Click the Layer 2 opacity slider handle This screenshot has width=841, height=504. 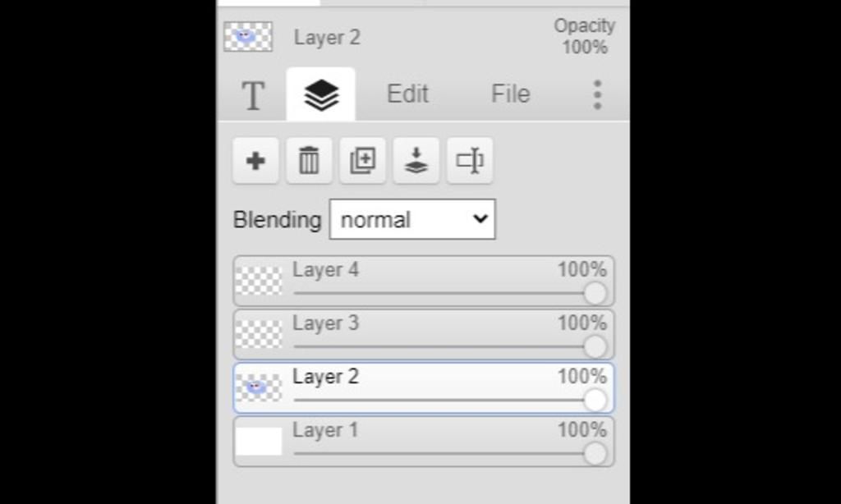[595, 400]
